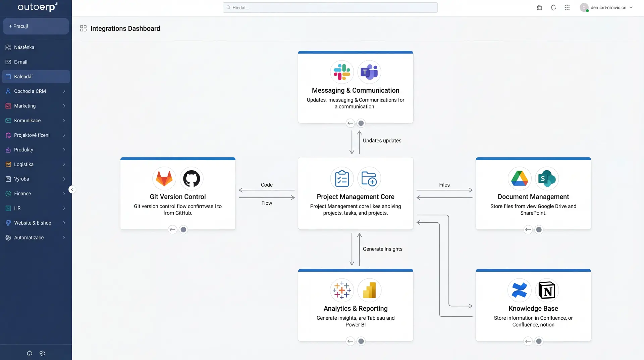Click the Microsoft Teams icon

coord(369,72)
